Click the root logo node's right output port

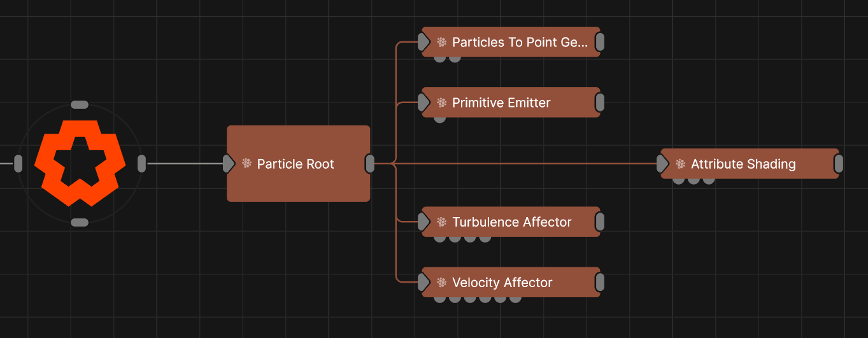(141, 164)
